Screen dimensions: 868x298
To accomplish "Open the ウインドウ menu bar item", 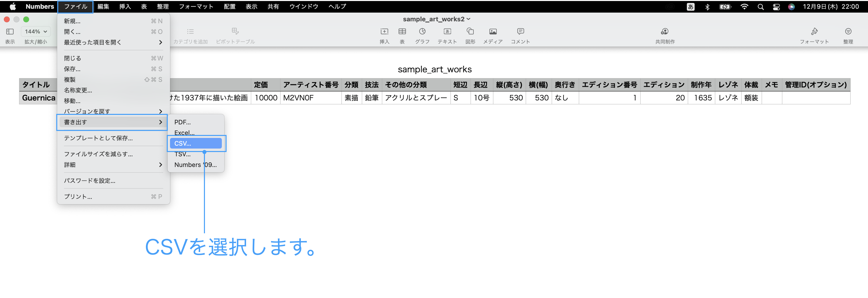I will coord(304,7).
